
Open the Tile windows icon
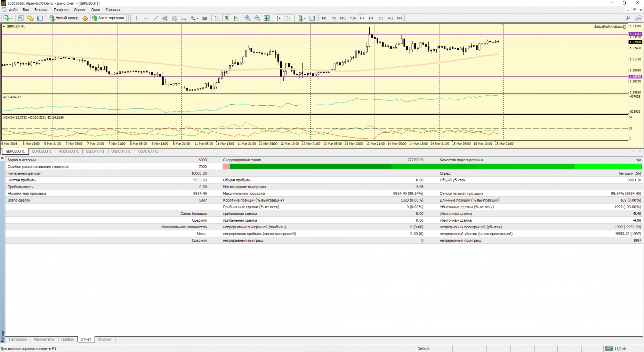point(267,18)
